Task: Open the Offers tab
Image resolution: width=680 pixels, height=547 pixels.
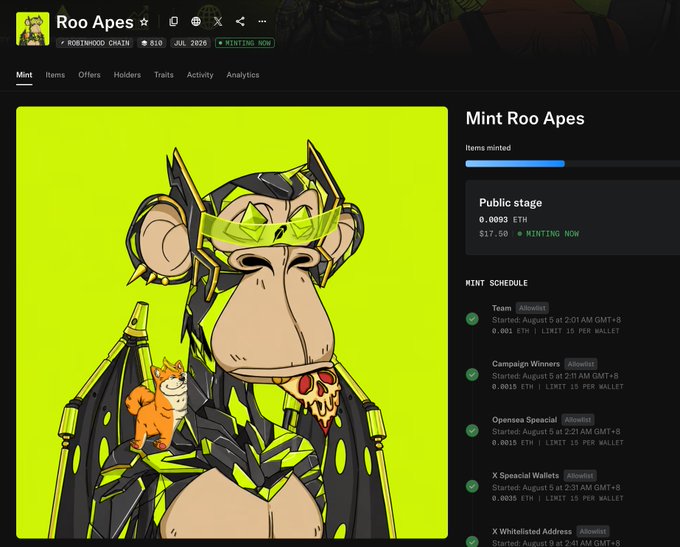Action: click(x=89, y=75)
